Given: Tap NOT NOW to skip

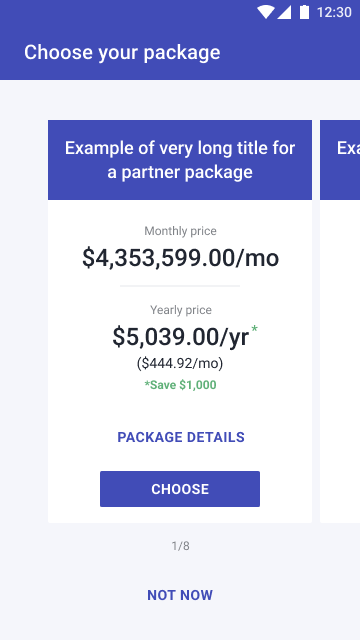Looking at the screenshot, I should pos(180,595).
